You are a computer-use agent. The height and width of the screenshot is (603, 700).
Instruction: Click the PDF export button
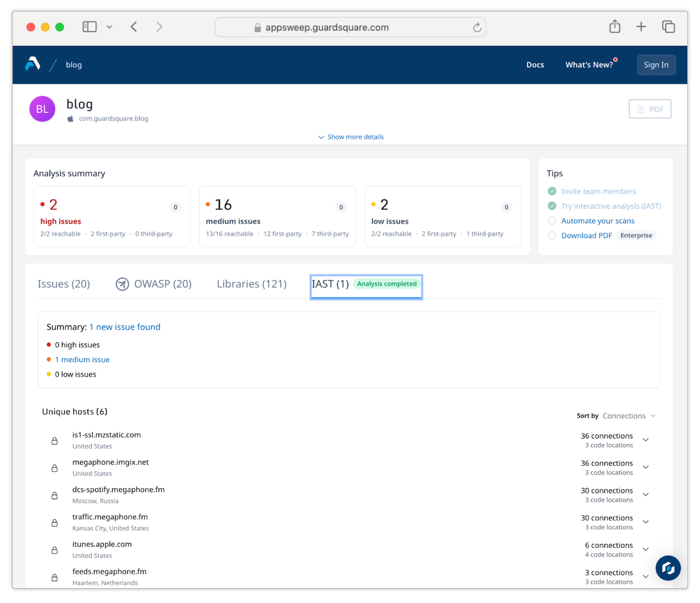tap(650, 109)
